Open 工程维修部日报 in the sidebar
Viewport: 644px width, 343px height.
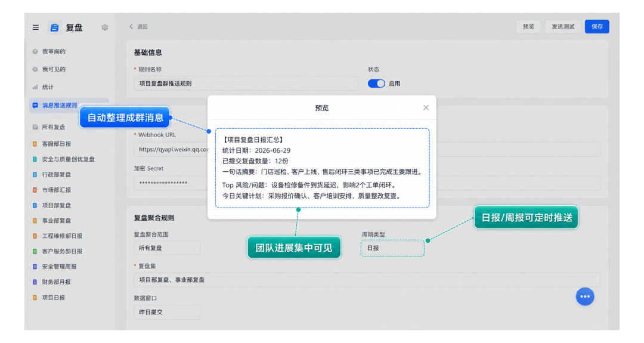(62, 236)
